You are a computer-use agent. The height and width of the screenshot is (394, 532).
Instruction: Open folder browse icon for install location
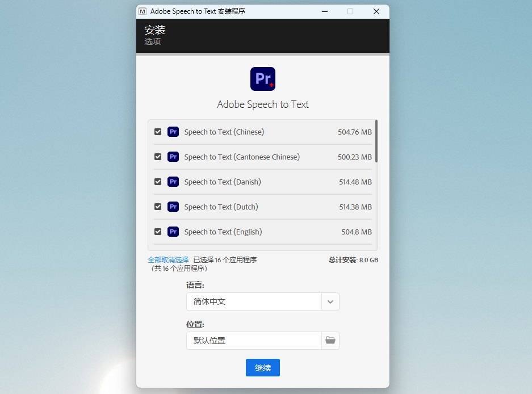(x=330, y=341)
